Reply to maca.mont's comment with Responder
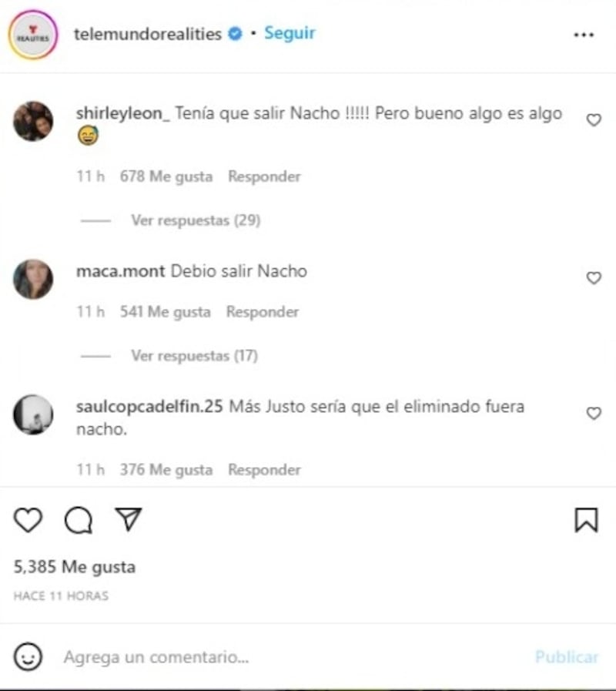The width and height of the screenshot is (616, 691). click(263, 311)
